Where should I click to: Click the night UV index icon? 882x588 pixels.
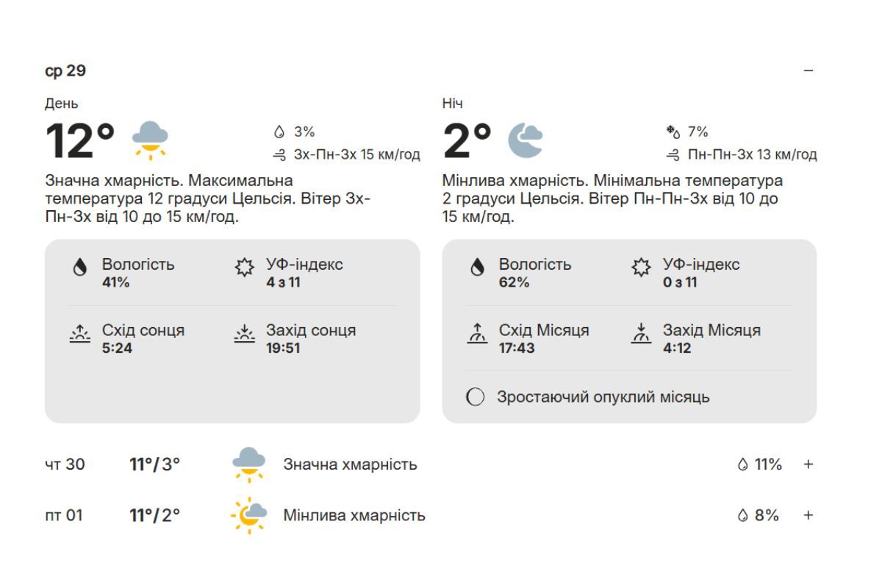pyautogui.click(x=641, y=268)
